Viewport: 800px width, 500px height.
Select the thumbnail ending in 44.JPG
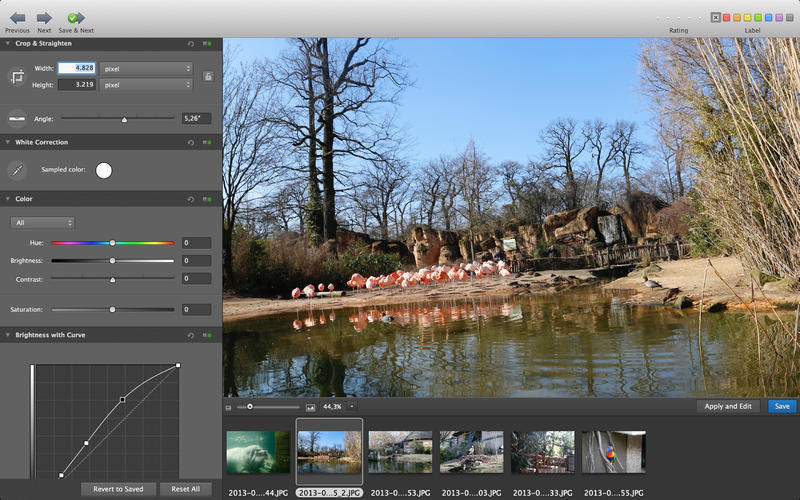258,452
